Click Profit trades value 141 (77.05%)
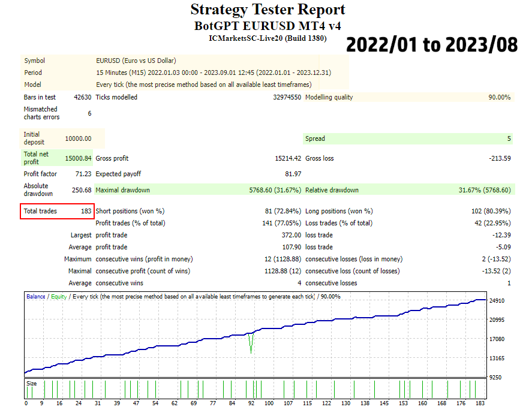 (x=282, y=223)
